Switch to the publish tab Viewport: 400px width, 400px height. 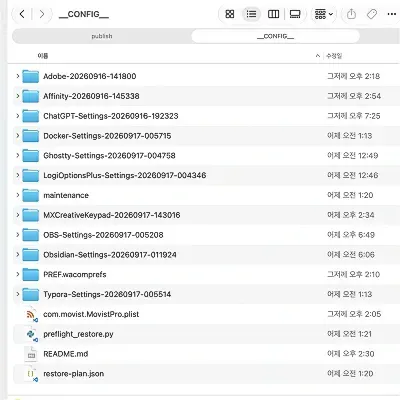pos(102,36)
